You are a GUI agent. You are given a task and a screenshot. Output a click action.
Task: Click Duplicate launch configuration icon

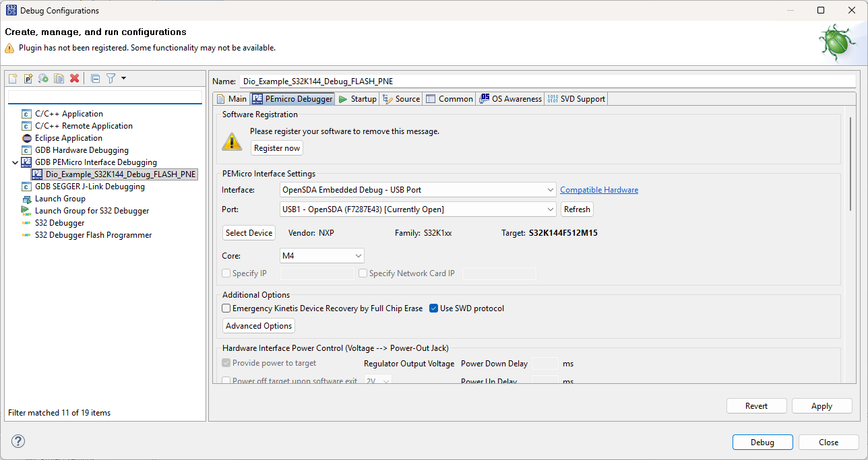coord(59,78)
